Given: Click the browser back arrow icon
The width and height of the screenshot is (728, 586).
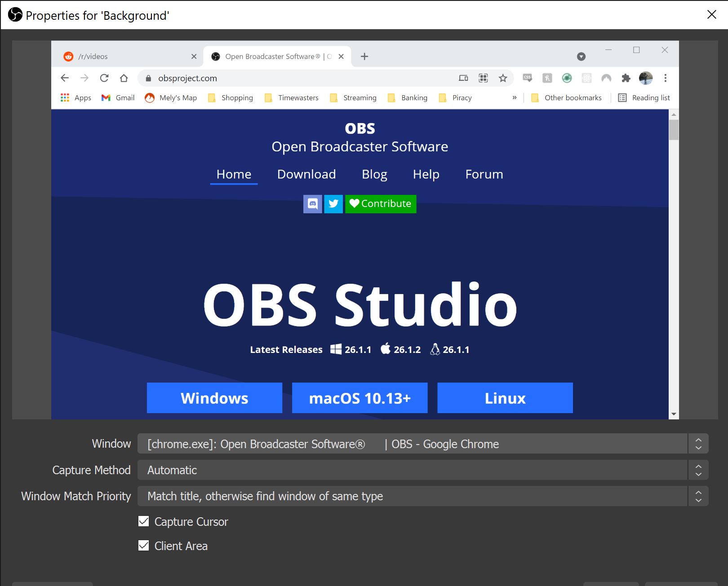Looking at the screenshot, I should coord(65,78).
